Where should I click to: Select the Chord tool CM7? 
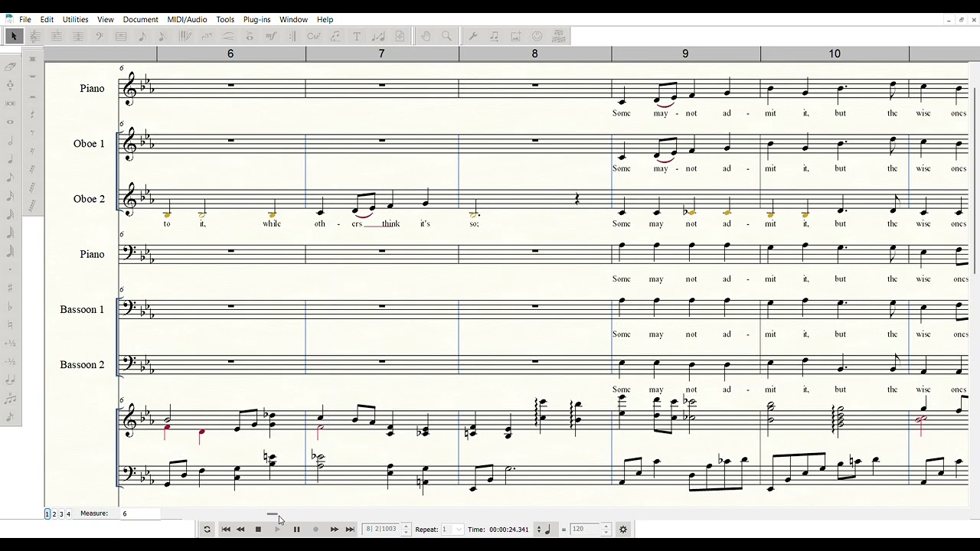click(x=314, y=36)
